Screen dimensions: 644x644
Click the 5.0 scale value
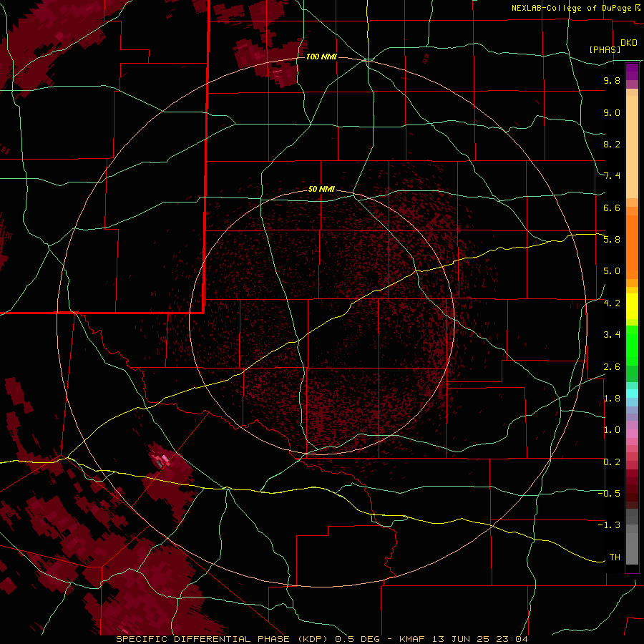click(612, 271)
